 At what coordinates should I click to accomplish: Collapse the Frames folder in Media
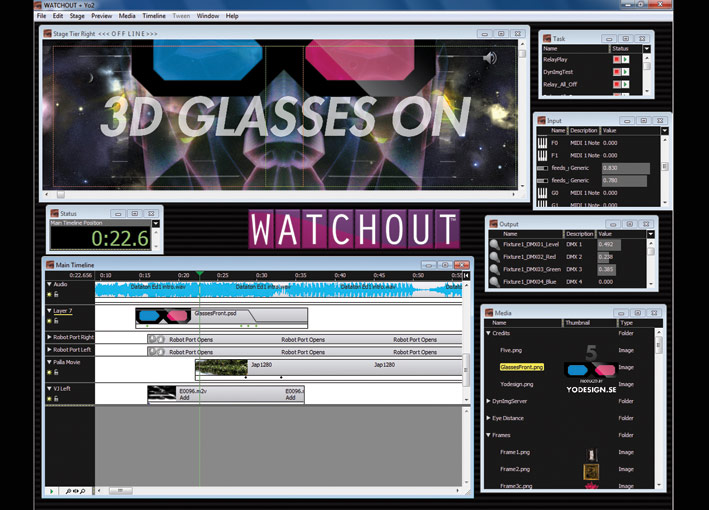click(x=488, y=435)
